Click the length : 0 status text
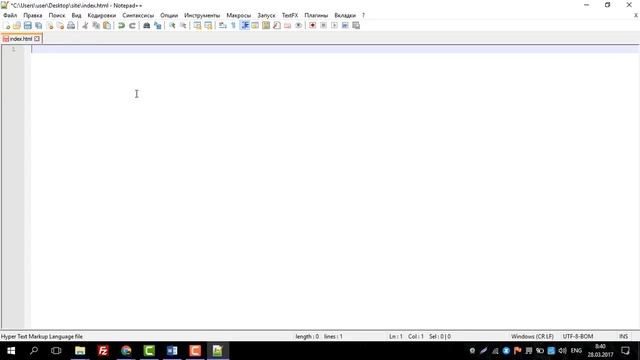Viewport: 640px width, 360px height. [x=307, y=336]
